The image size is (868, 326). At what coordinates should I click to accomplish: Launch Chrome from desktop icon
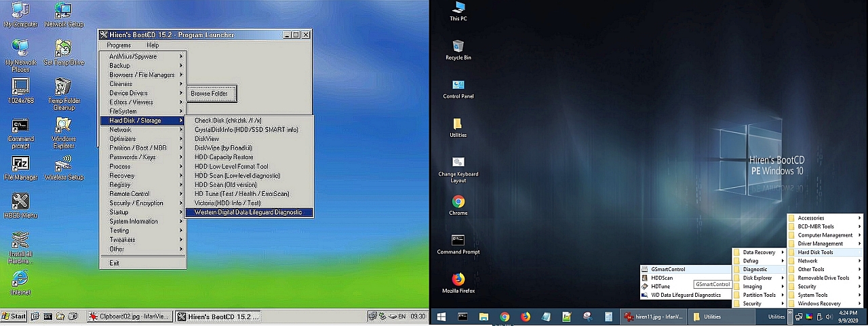pos(458,205)
